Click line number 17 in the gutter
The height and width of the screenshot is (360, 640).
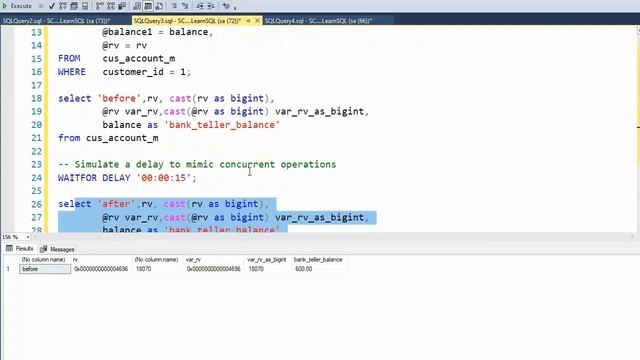(x=36, y=85)
